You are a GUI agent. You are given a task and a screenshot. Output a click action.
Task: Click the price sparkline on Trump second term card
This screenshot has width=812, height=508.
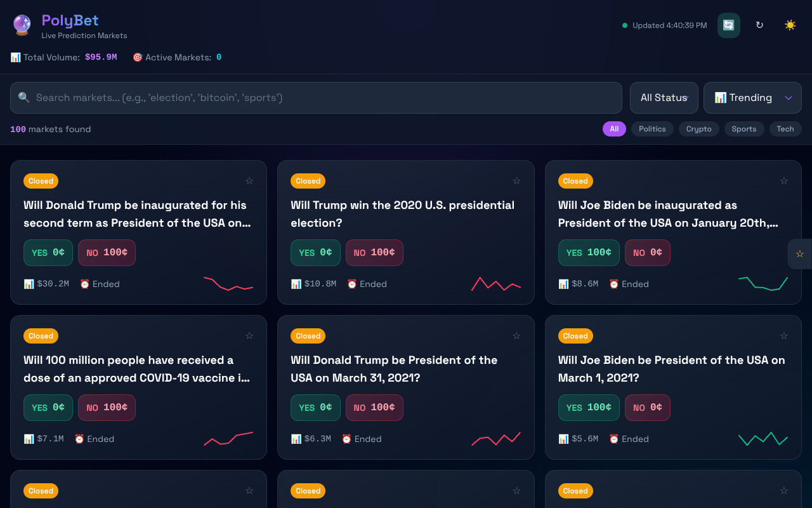[x=228, y=283]
